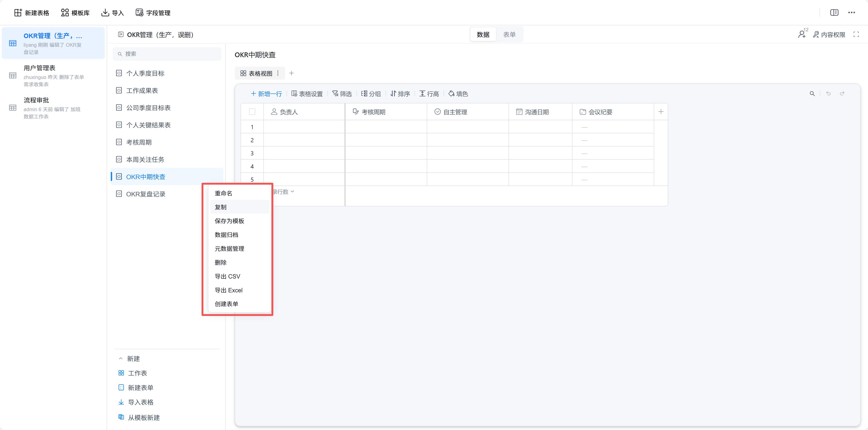The height and width of the screenshot is (430, 868).
Task: Open the 本周关注任务 sheet
Action: point(167,159)
